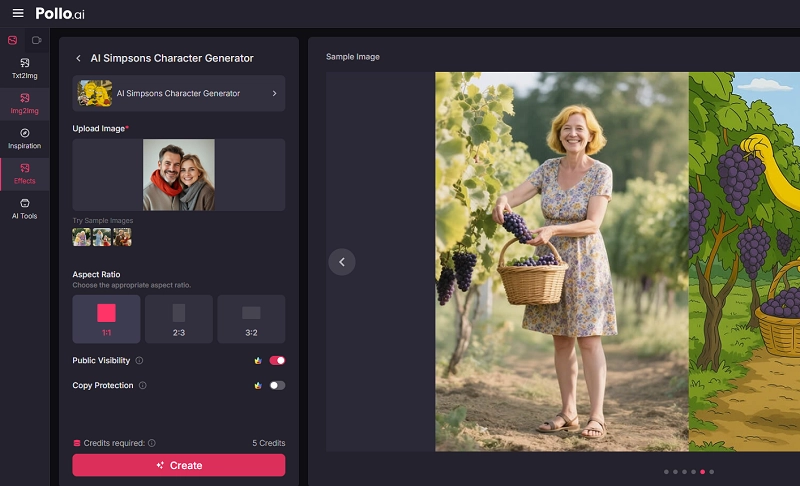Screen dimensions: 800x486
Task: Turn off Public Visibility toggle
Action: [x=277, y=361]
